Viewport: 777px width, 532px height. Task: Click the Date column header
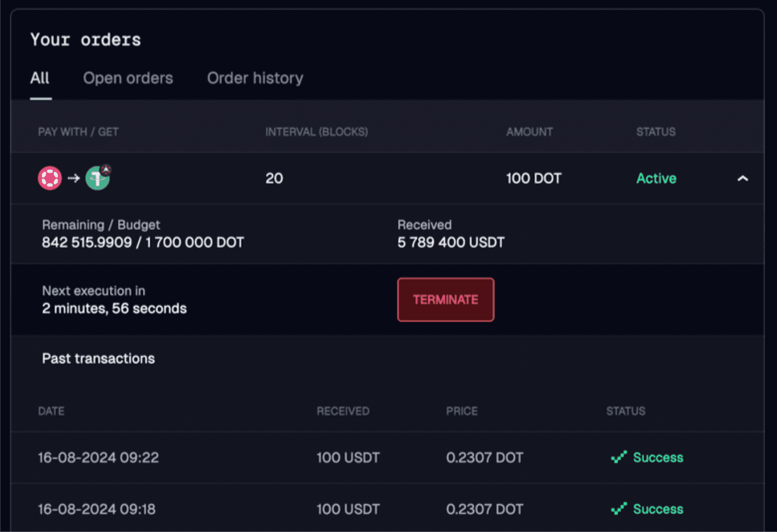click(x=51, y=411)
